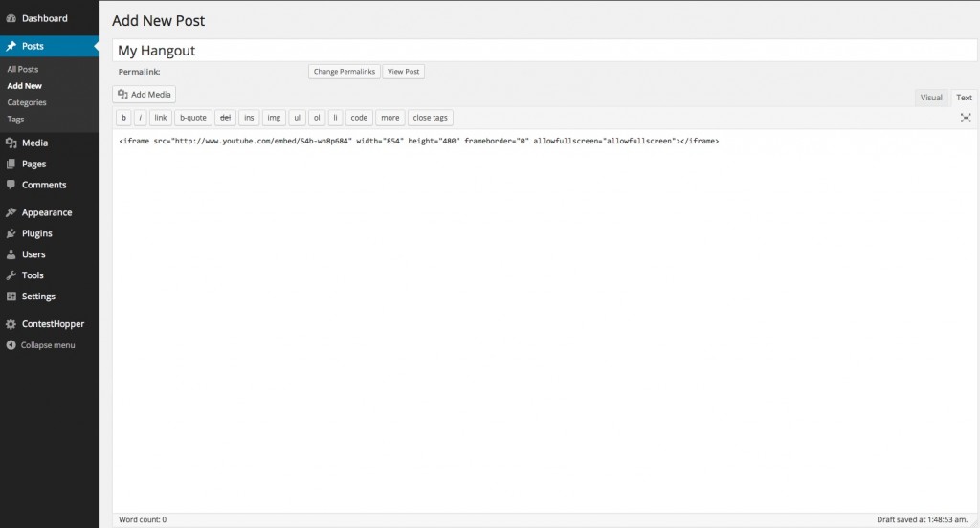This screenshot has height=528, width=980.
Task: Switch to the Text editor tab
Action: click(964, 98)
